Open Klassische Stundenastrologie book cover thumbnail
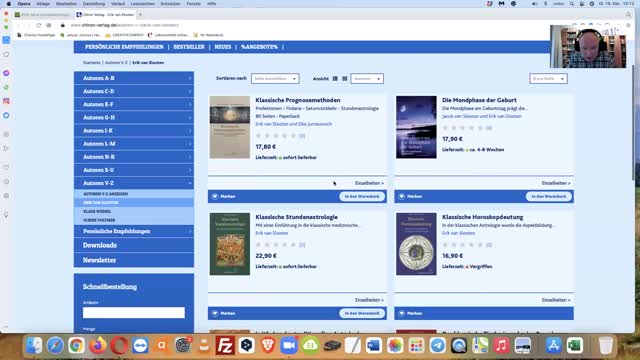The width and height of the screenshot is (640, 360). (230, 244)
